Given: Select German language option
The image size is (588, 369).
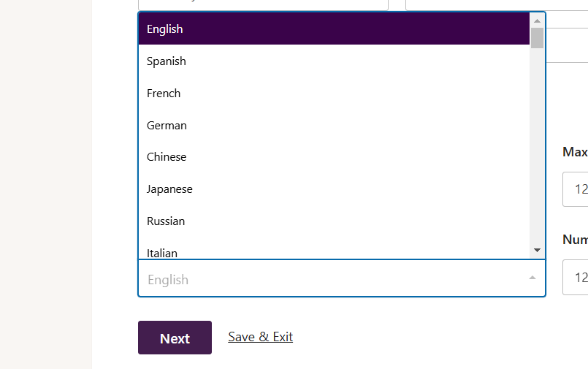Looking at the screenshot, I should point(334,125).
